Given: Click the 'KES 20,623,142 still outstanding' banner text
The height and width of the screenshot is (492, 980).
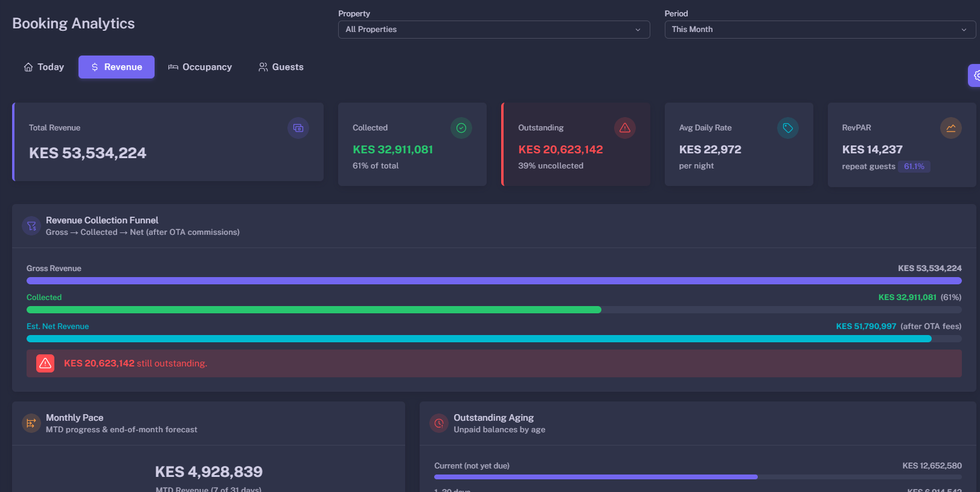Looking at the screenshot, I should (x=135, y=363).
